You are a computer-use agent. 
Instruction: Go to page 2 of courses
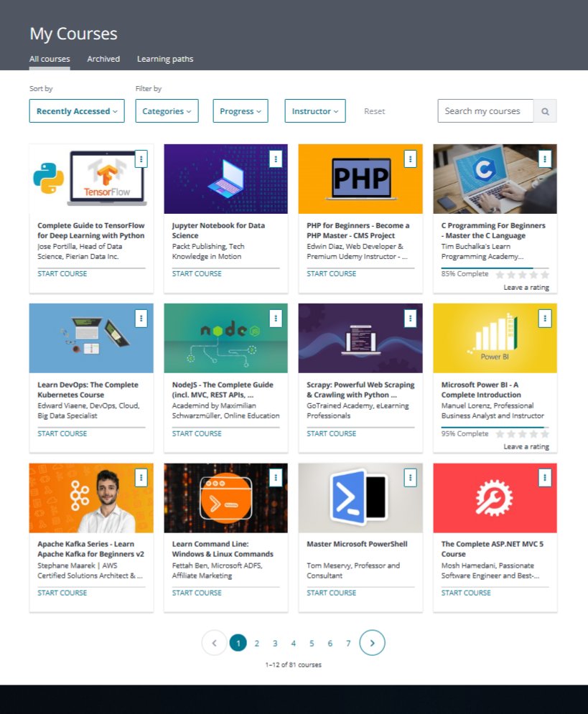[x=257, y=644]
